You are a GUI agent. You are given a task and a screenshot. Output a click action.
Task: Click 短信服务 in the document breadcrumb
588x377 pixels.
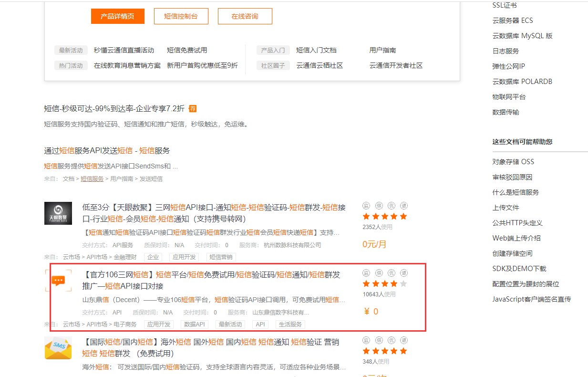[92, 179]
